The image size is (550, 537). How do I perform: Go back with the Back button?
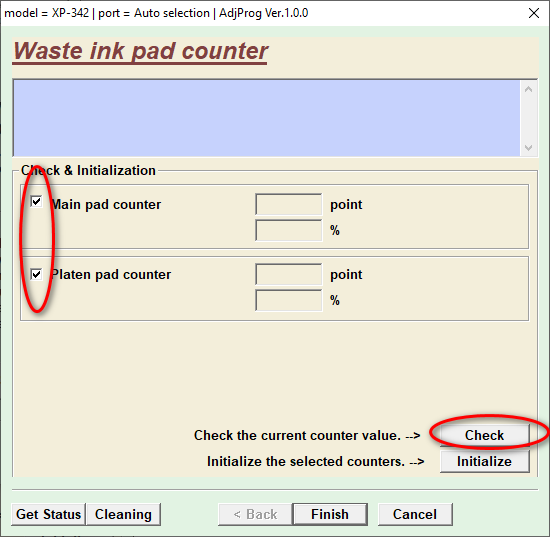click(255, 514)
